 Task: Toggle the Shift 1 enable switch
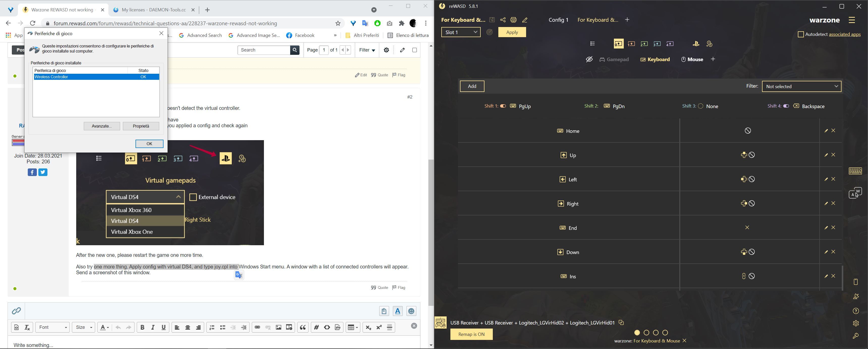click(502, 106)
